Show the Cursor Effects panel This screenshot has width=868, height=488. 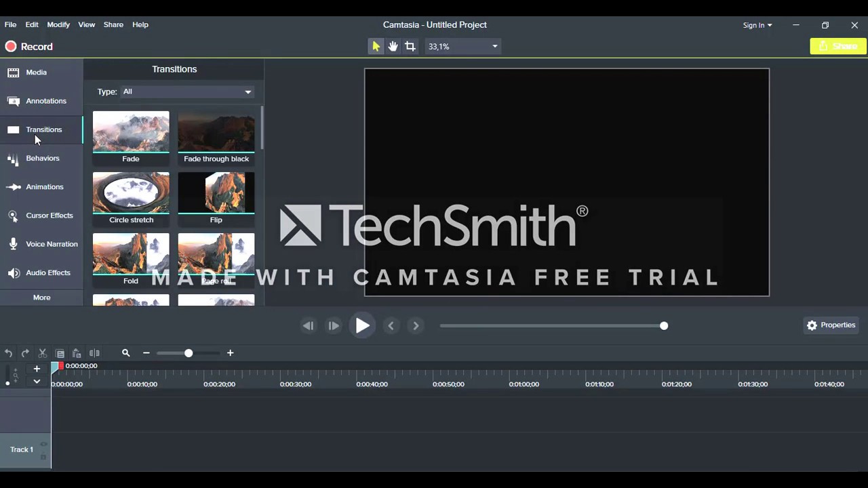pyautogui.click(x=41, y=216)
